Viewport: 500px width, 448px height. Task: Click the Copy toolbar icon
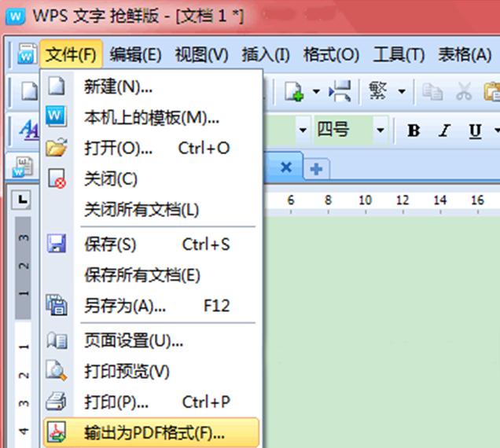pyautogui.click(x=432, y=92)
